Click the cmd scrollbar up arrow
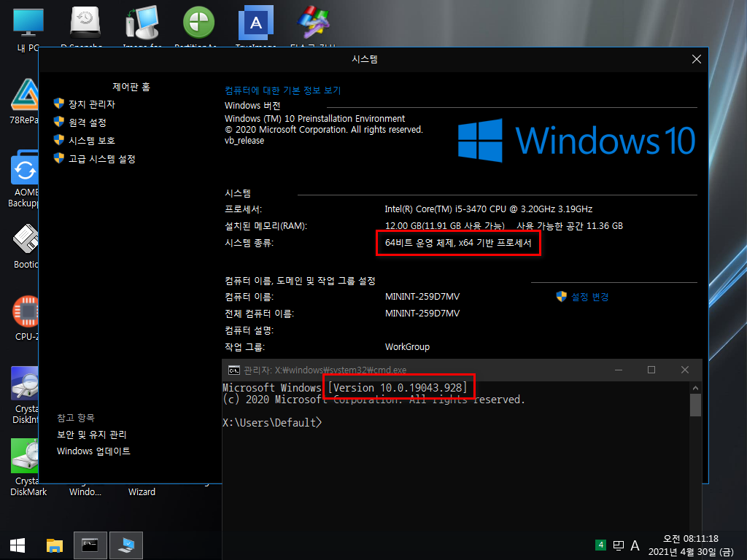Viewport: 747px width, 560px height. 695,388
